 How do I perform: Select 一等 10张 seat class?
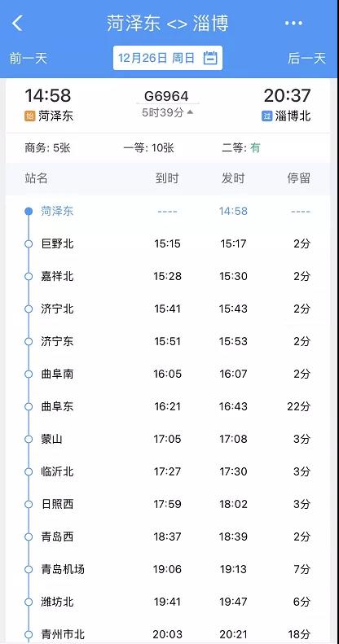149,148
